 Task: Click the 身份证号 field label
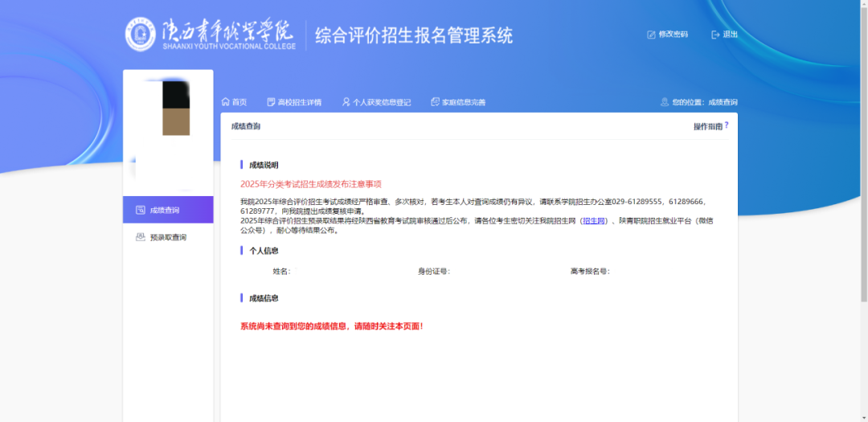coord(433,272)
